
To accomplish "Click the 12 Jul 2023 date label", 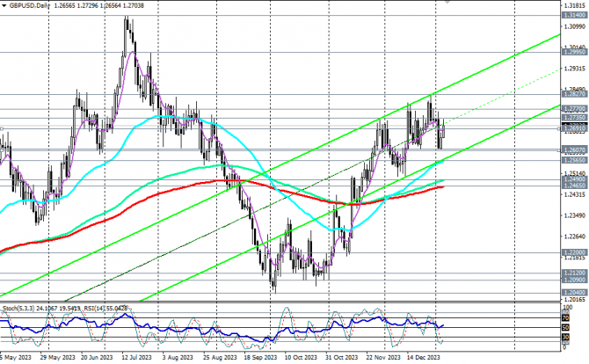I will [137, 357].
